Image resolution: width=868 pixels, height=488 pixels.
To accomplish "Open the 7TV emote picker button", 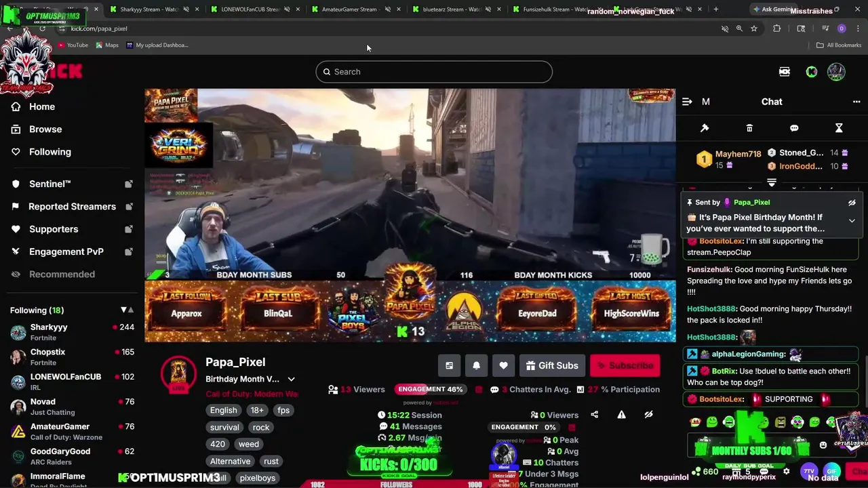I will (x=809, y=471).
